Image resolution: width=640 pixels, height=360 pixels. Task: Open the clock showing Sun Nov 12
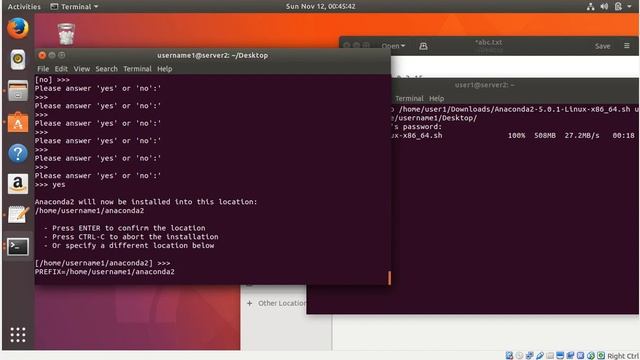320,7
